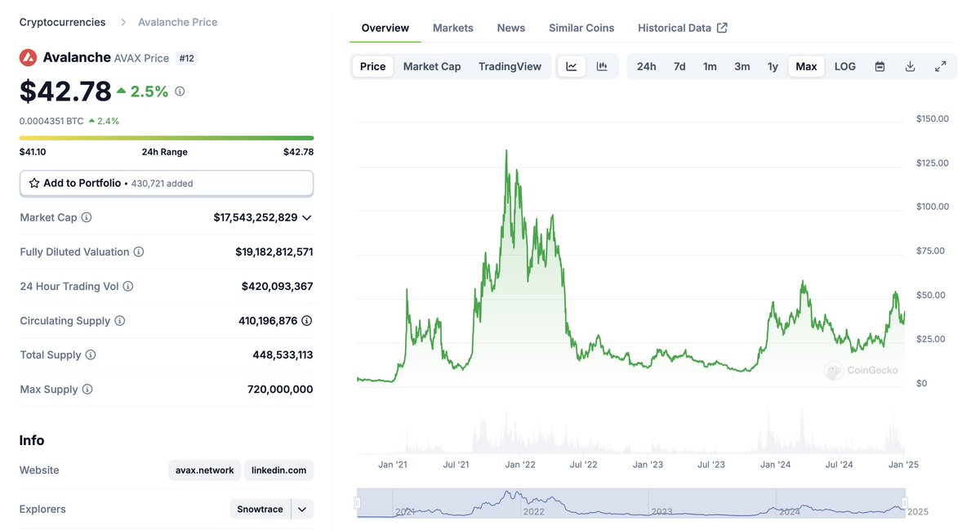This screenshot has height=530, width=980.
Task: Open the Markets tab
Action: [453, 28]
